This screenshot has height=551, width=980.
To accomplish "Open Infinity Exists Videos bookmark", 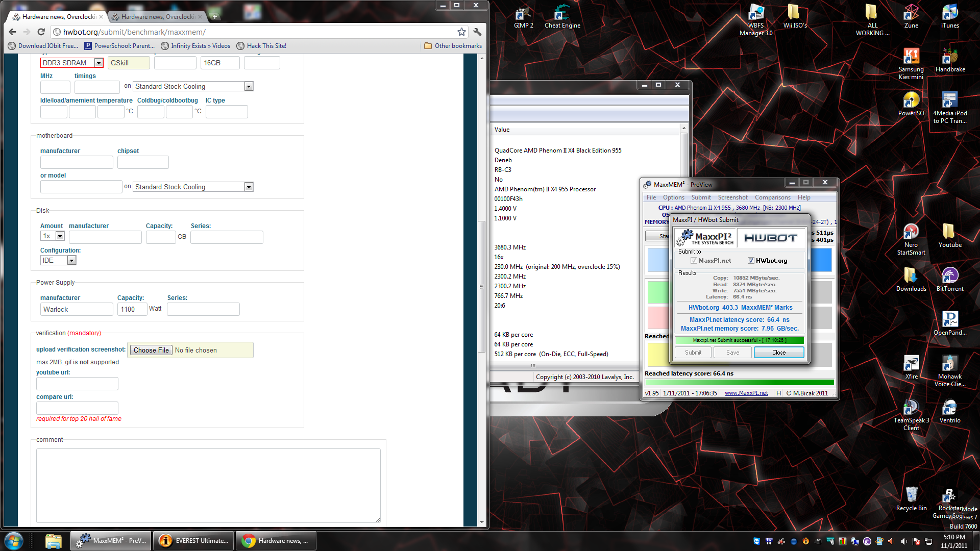I will point(195,46).
